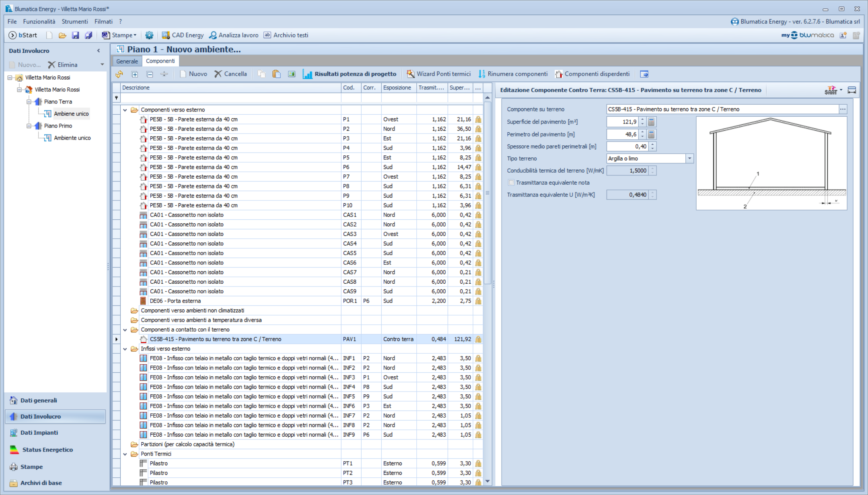Click the calculator icon beside Superficie del pavimento
The image size is (868, 495).
[x=651, y=122]
